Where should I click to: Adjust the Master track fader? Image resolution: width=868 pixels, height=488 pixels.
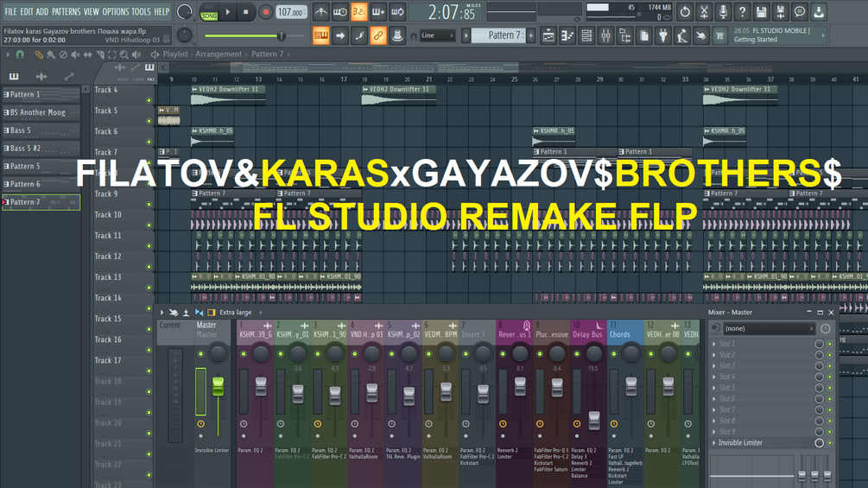point(219,386)
